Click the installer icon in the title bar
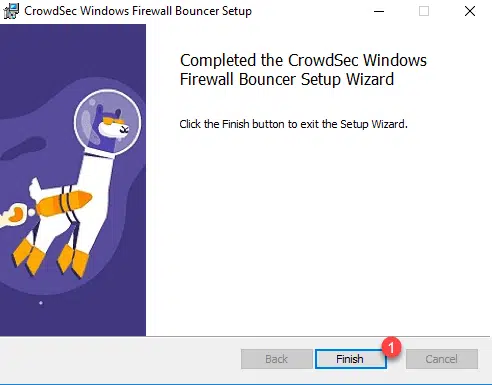 (x=11, y=11)
